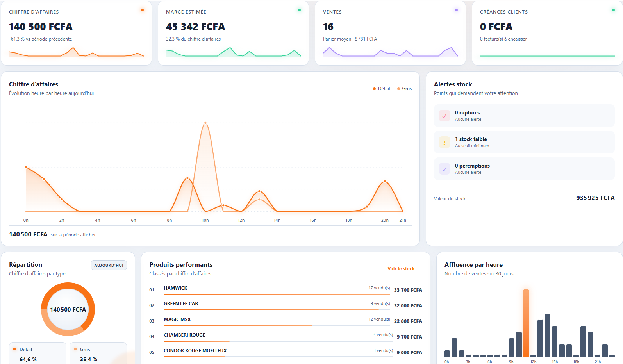The width and height of the screenshot is (623, 364).
Task: Click the yellow warning icon for stock faible
Action: 444,142
